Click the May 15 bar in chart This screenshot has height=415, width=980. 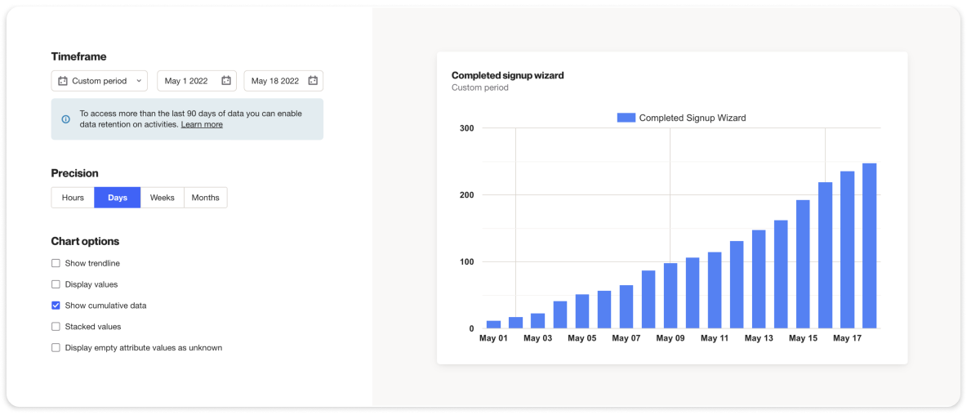[x=803, y=264]
